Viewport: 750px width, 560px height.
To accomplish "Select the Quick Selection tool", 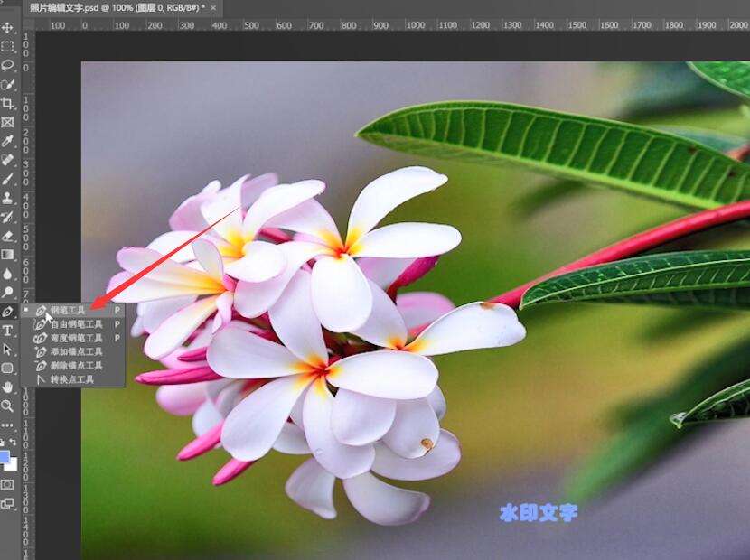I will click(x=7, y=85).
